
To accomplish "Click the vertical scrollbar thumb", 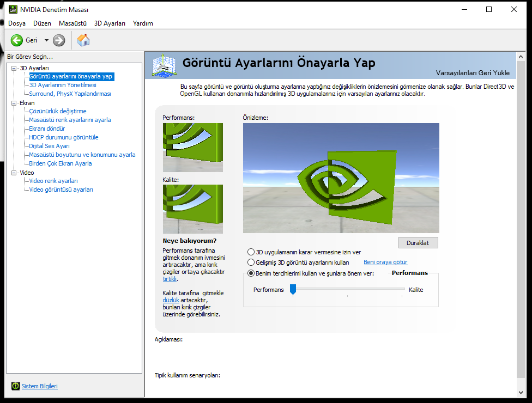I will 521,219.
